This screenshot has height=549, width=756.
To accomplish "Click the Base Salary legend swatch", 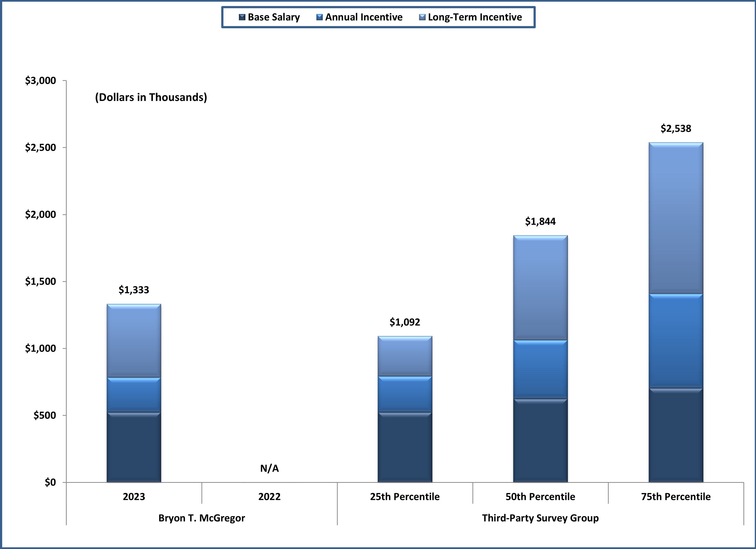I will click(242, 17).
